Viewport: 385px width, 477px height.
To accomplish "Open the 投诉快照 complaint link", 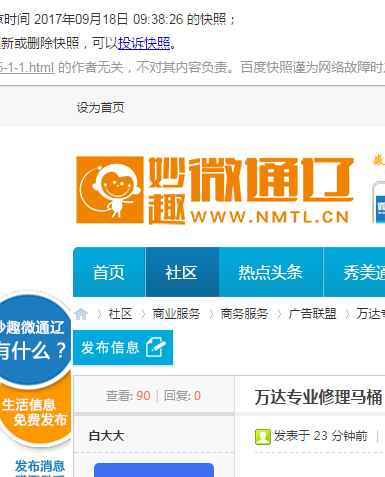I will [144, 43].
